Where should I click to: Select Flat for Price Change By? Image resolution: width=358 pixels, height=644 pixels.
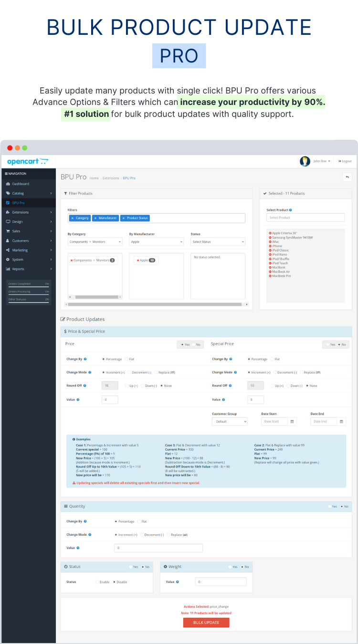pos(129,359)
